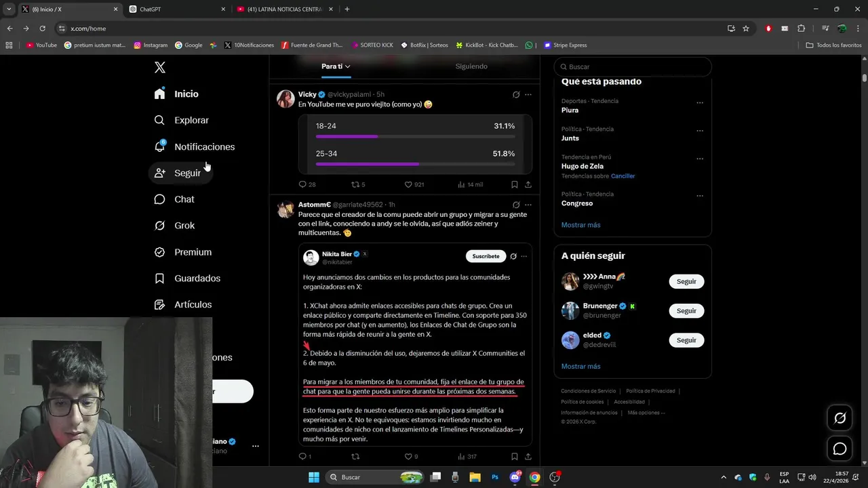
Task: Open floating chat messages button
Action: tap(840, 449)
